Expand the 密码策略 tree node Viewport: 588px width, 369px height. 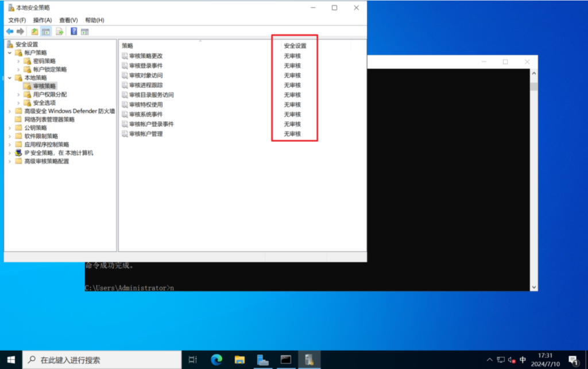(x=18, y=61)
